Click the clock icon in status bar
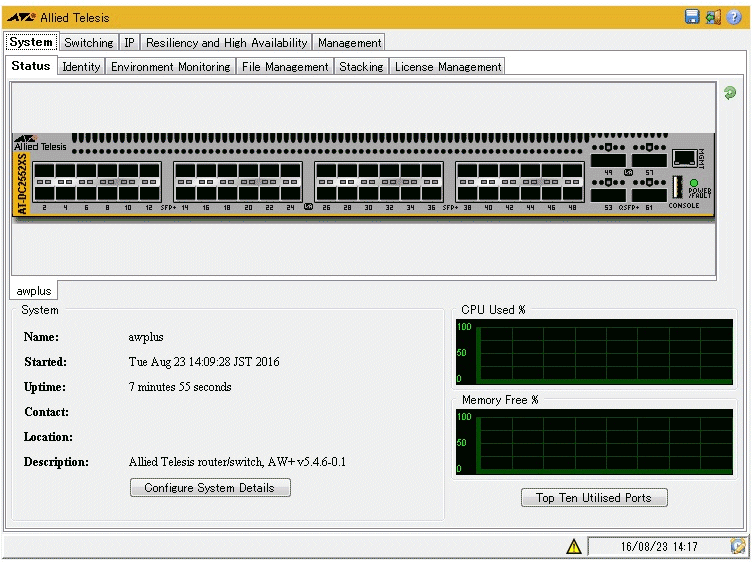752x562 pixels. click(x=738, y=547)
